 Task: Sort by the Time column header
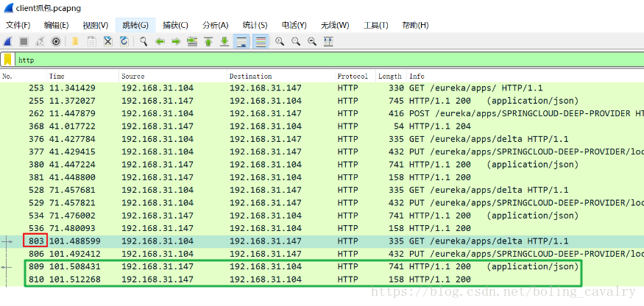[83, 76]
